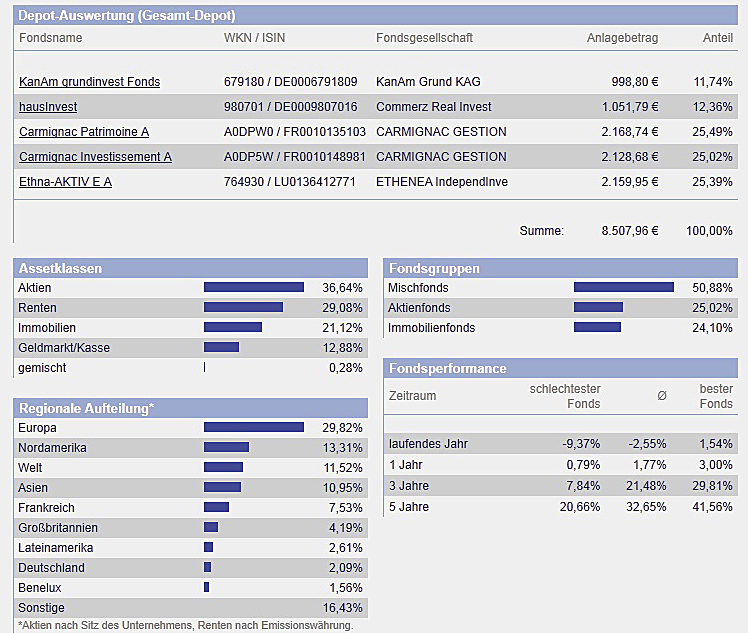
Task: Click the Assetklassen section header
Action: point(60,268)
